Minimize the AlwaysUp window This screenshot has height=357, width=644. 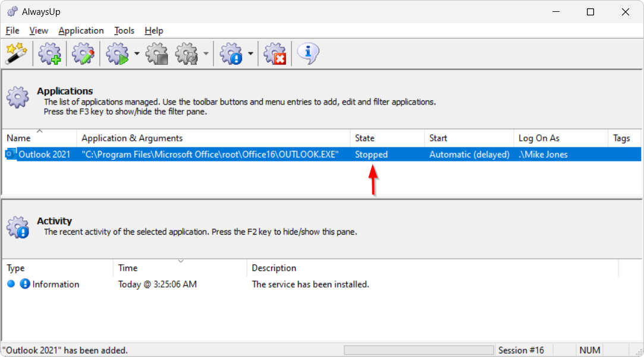(556, 12)
